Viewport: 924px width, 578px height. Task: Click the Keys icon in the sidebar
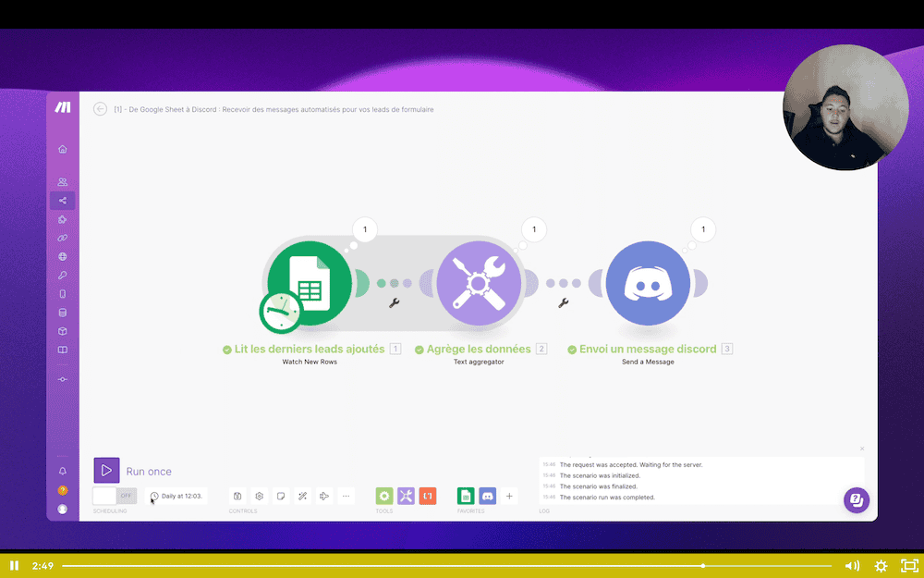[63, 276]
